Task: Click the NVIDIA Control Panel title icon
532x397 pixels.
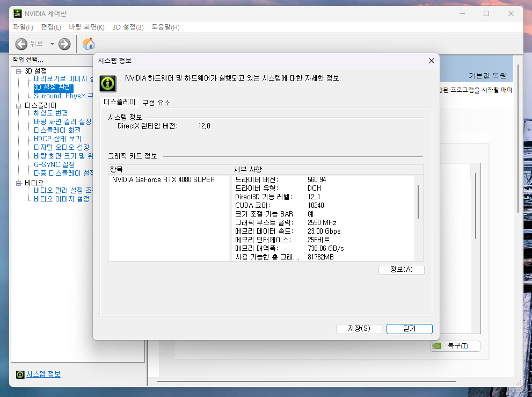Action: point(18,13)
